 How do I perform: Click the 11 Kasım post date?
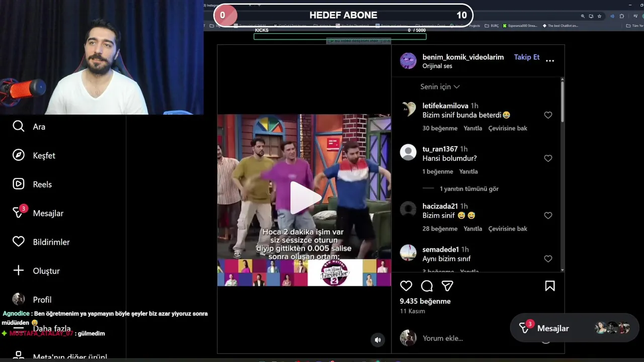tap(413, 311)
